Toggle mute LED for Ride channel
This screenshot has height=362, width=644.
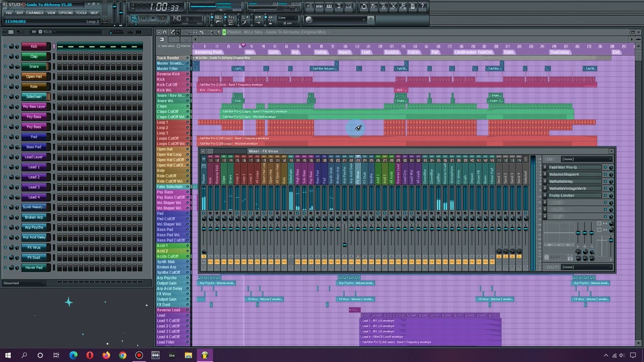tap(5, 86)
